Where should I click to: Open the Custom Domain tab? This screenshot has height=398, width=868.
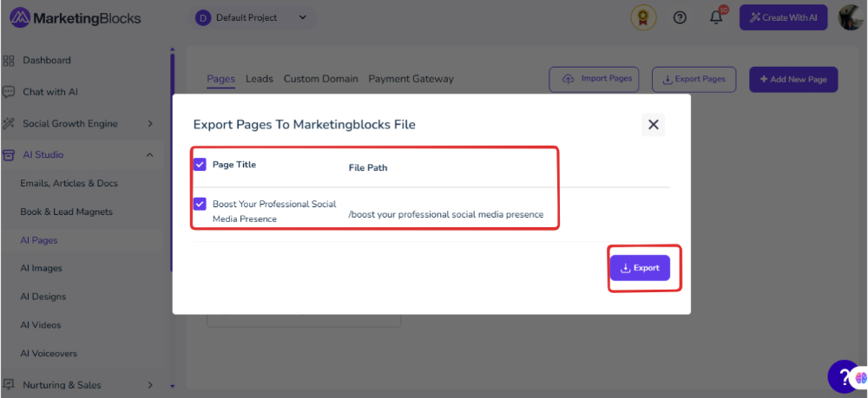coord(320,79)
